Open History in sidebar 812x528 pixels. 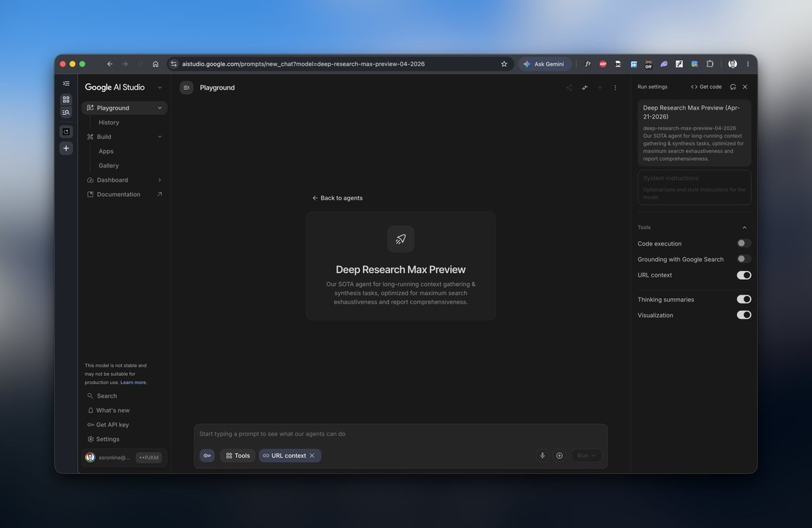click(x=109, y=122)
